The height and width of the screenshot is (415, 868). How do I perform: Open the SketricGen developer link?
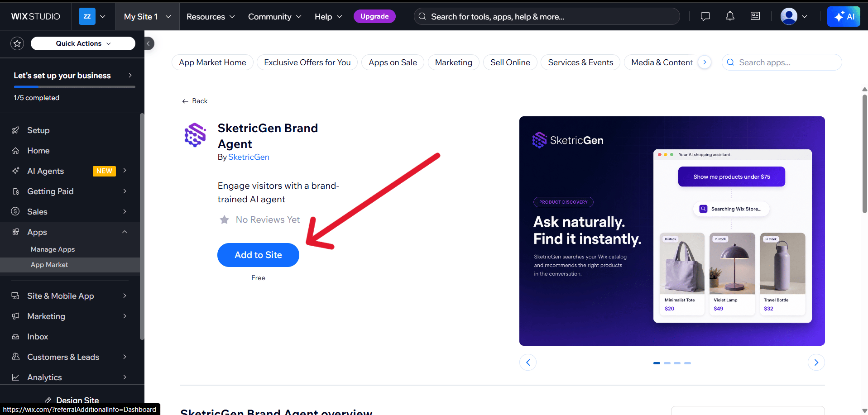point(249,157)
